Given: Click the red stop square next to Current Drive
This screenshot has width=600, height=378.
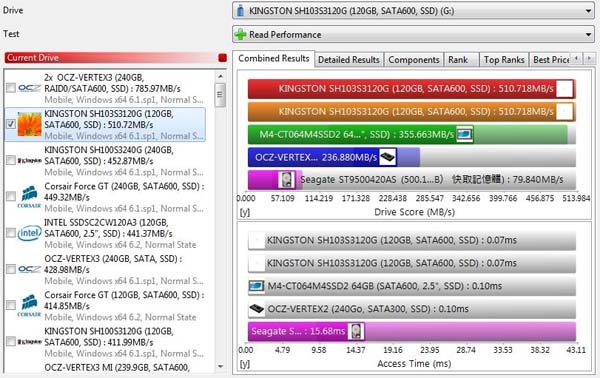Looking at the screenshot, I should click(222, 58).
